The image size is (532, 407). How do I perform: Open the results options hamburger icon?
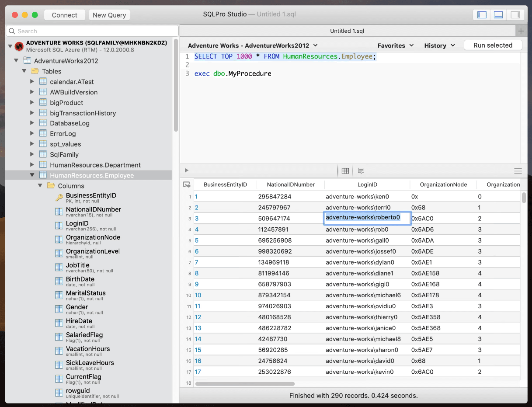[518, 171]
